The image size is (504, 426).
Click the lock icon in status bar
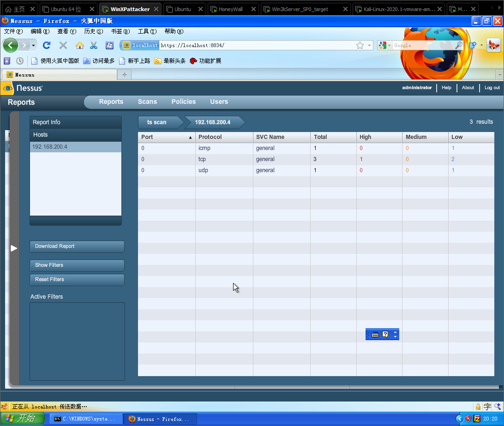[x=478, y=407]
